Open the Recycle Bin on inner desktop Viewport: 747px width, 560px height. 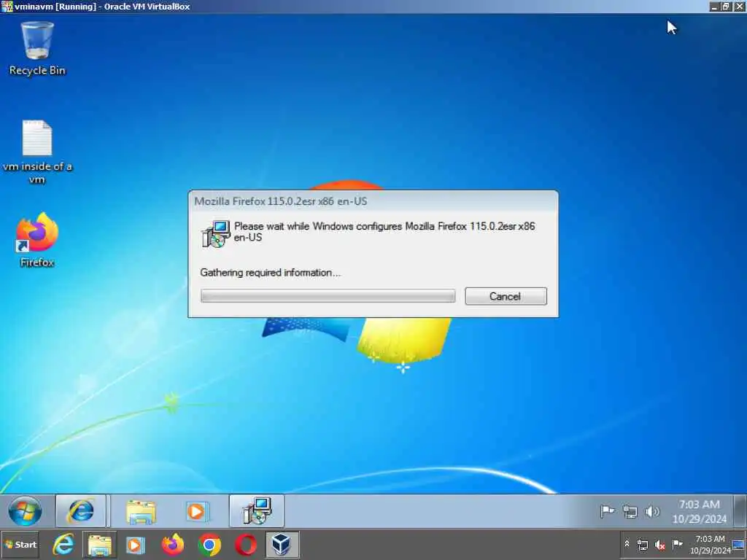[x=37, y=49]
